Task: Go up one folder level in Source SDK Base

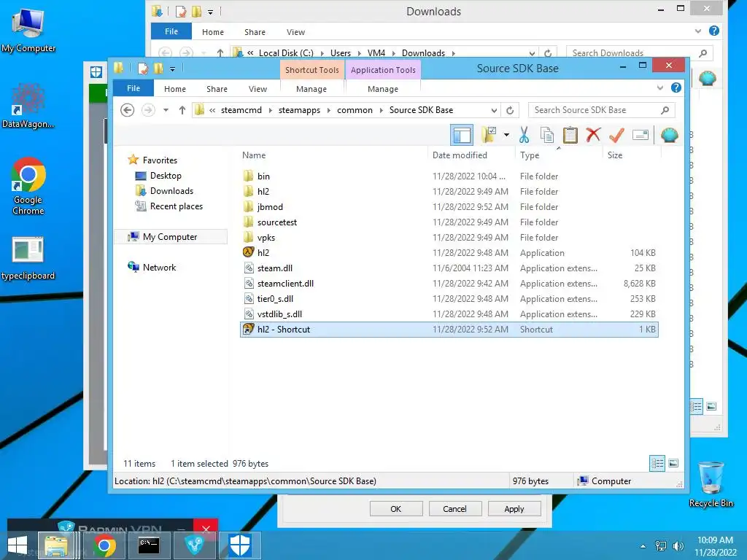Action: pyautogui.click(x=182, y=110)
